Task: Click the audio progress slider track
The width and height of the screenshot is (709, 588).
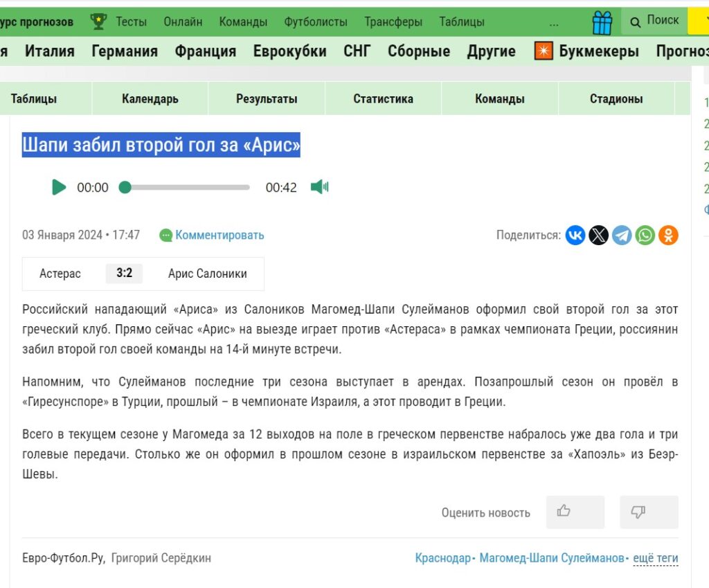Action: pyautogui.click(x=187, y=187)
